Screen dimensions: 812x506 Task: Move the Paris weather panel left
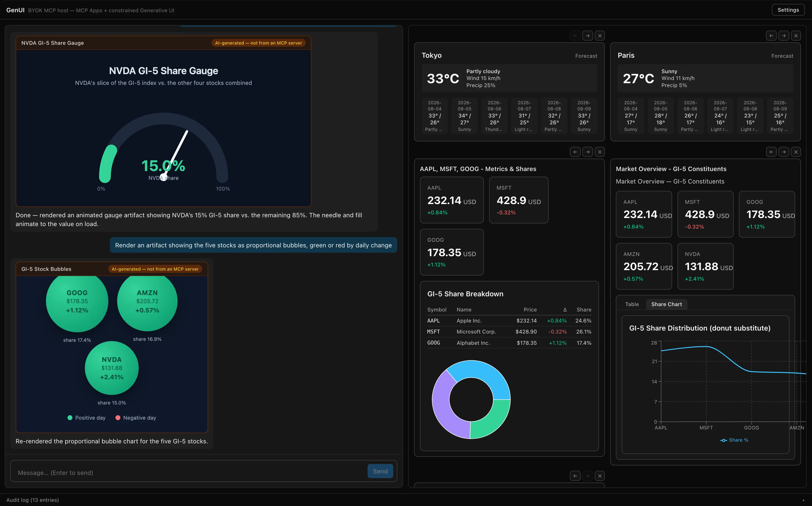[772, 35]
